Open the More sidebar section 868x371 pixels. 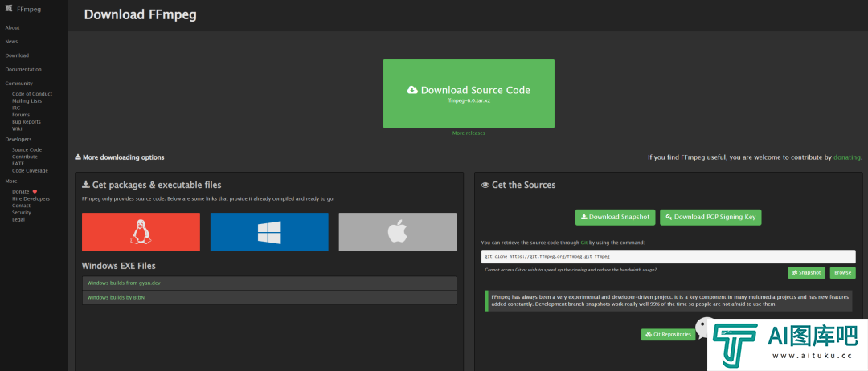11,181
